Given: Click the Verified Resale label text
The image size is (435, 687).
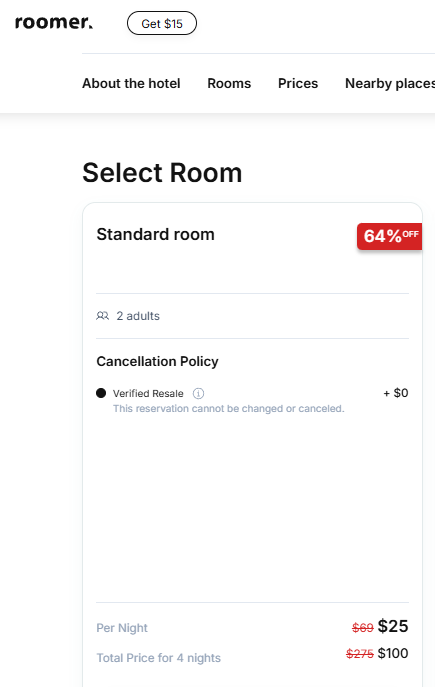Looking at the screenshot, I should pos(148,393).
